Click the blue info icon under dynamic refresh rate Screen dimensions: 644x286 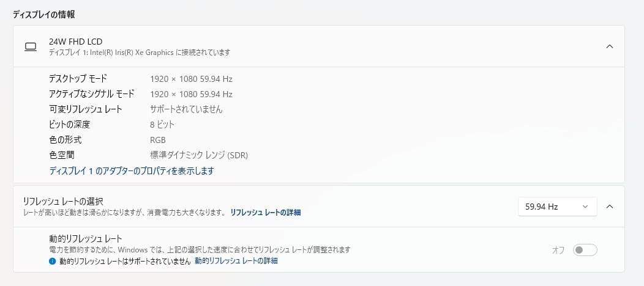(53, 261)
